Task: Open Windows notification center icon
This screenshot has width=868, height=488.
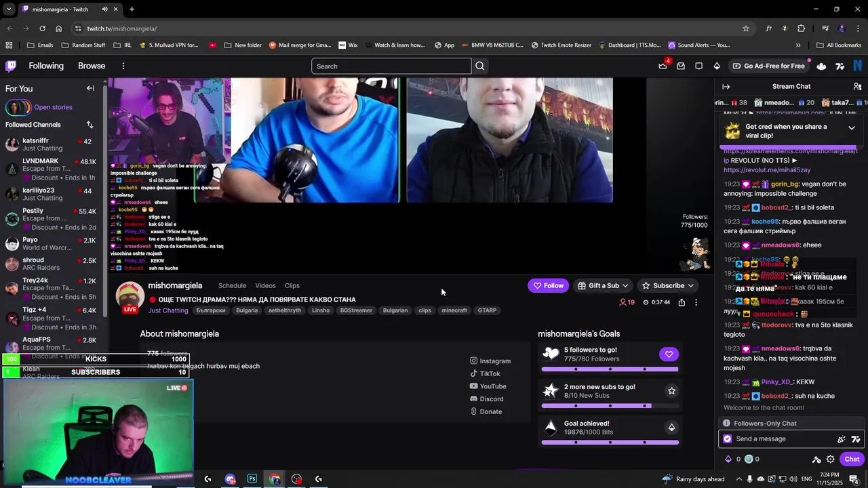Action: (x=854, y=479)
